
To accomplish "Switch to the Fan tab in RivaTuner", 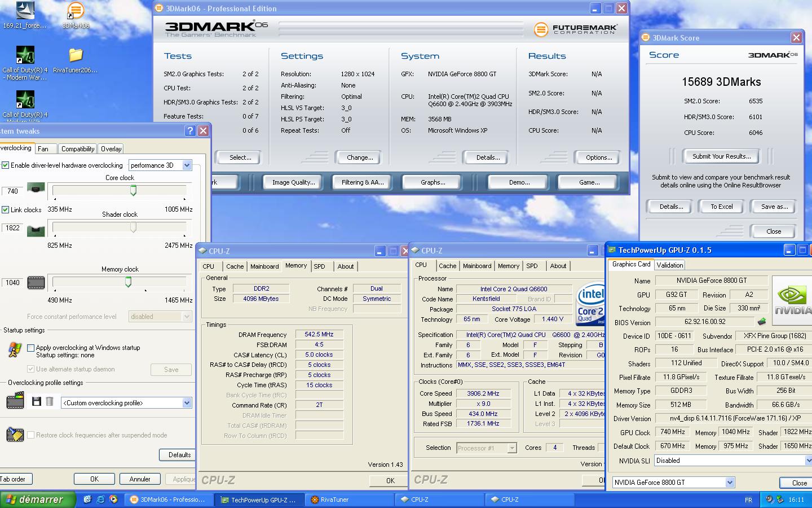I will click(x=46, y=149).
